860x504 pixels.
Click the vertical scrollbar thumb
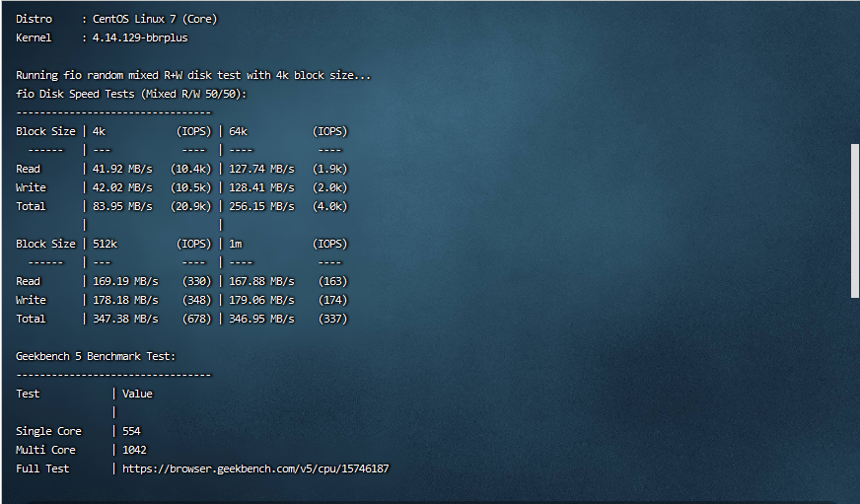pos(854,220)
